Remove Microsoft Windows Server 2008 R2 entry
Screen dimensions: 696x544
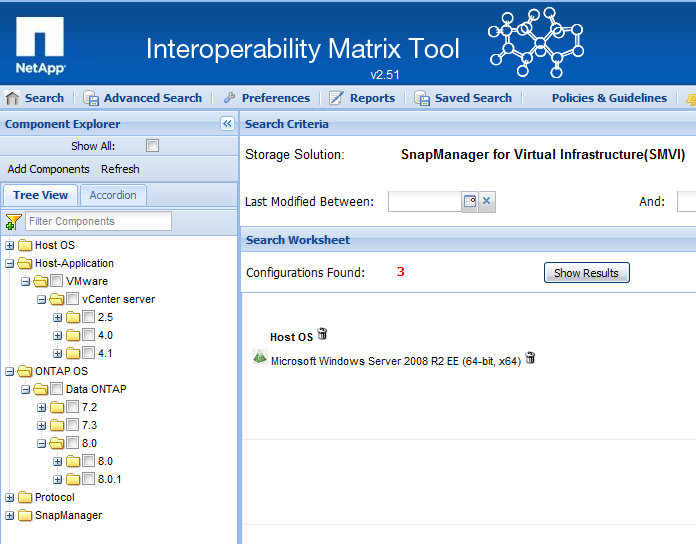pos(530,358)
